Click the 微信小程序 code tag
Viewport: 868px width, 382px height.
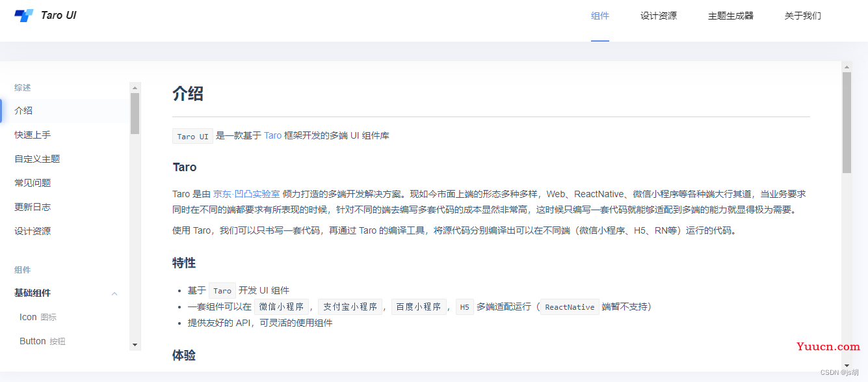click(282, 307)
